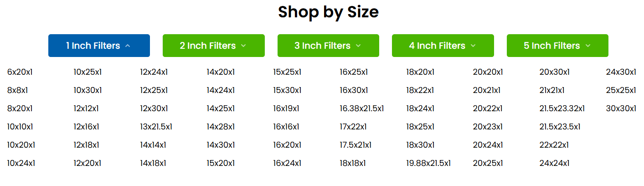Screen dimensions: 644x186
Task: Select the 24x24x1 filter link
Action: [555, 163]
